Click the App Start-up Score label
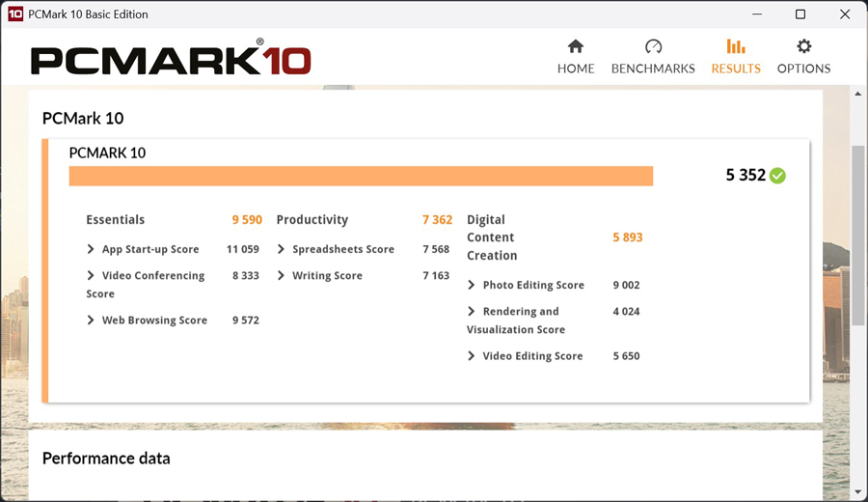Screen dimensions: 868x502 pos(150,249)
